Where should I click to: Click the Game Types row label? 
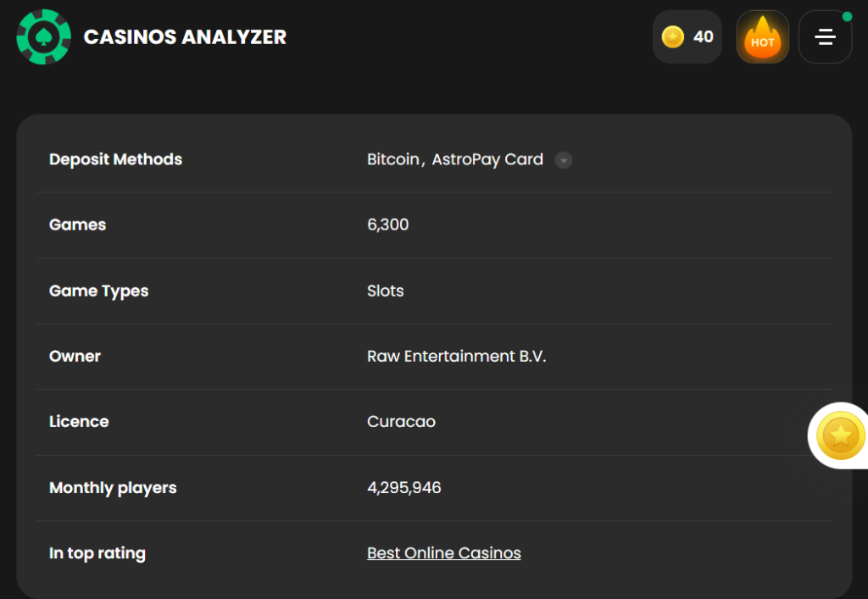tap(98, 291)
